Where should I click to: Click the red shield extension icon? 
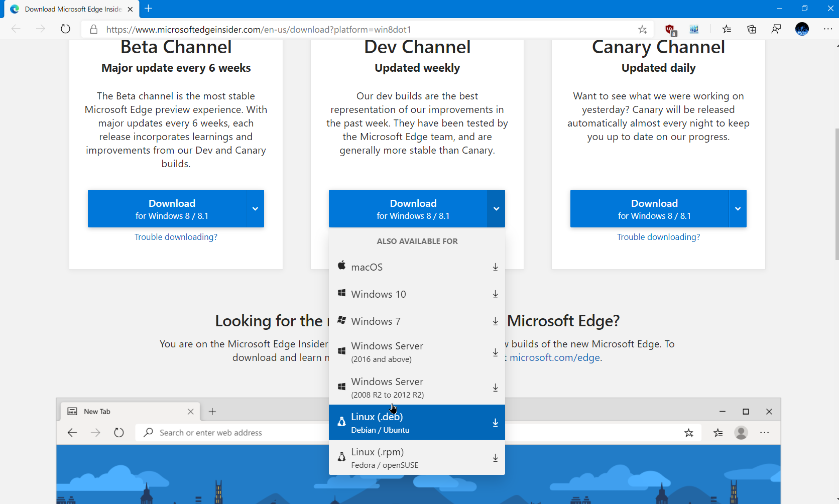click(670, 29)
